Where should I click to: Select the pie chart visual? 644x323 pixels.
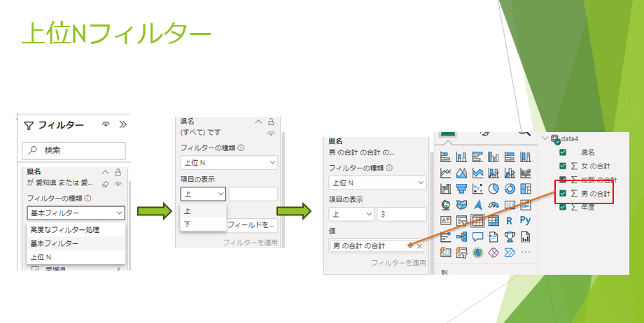pyautogui.click(x=493, y=189)
